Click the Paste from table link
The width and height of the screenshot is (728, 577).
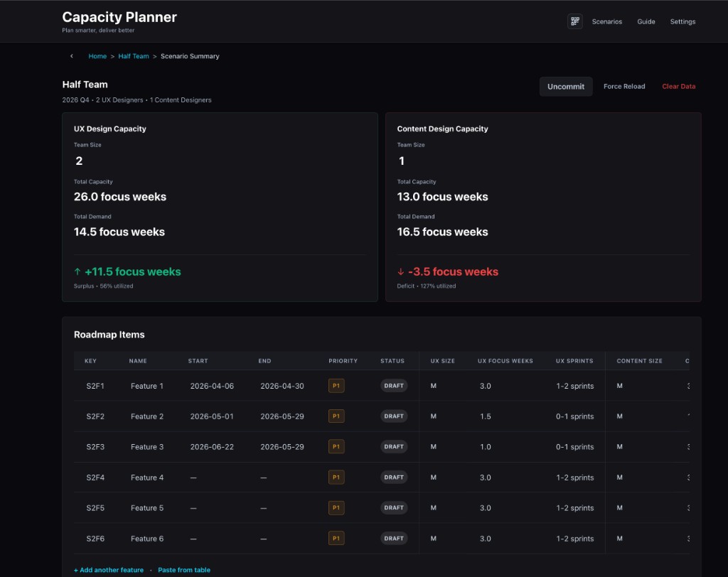(184, 570)
